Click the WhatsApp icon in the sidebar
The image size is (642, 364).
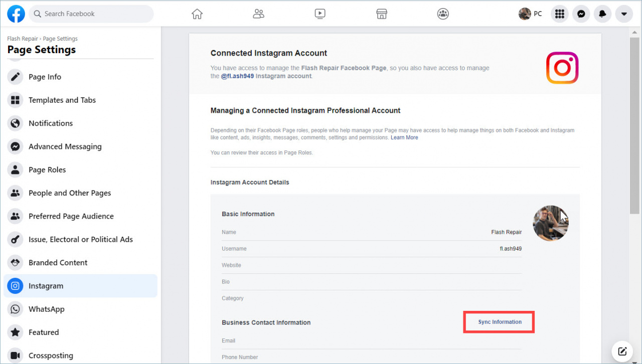16,309
